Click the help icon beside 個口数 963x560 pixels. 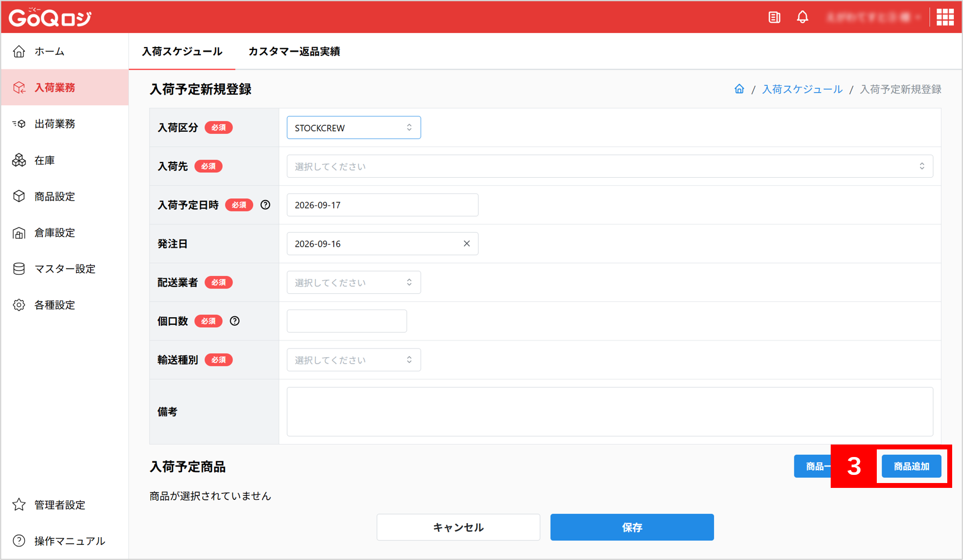tap(235, 321)
